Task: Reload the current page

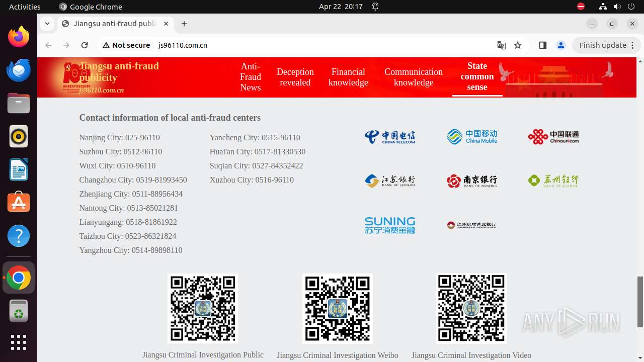Action: (85, 45)
